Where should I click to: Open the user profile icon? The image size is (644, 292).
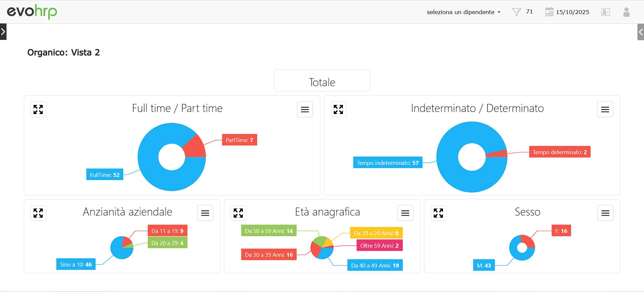(626, 12)
